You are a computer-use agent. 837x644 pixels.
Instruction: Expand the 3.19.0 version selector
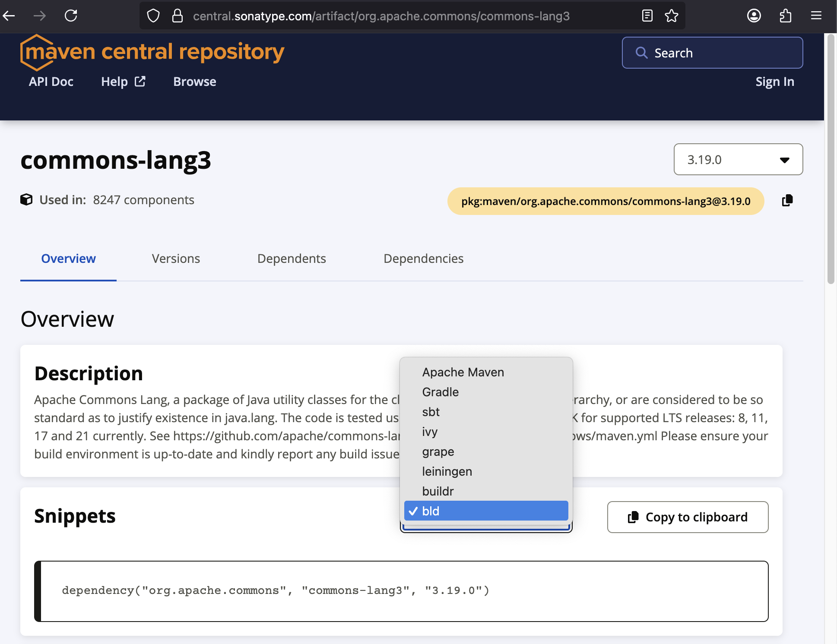pos(738,160)
